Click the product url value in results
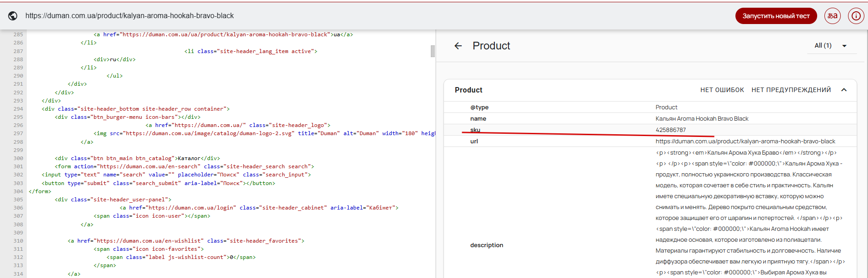 pyautogui.click(x=745, y=141)
